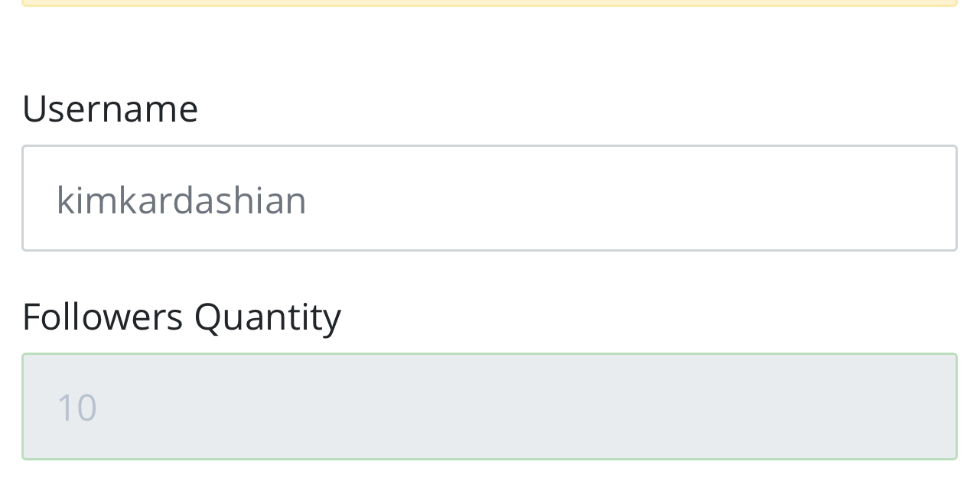Click the kimkardashian placeholder text
The height and width of the screenshot is (491, 980).
(181, 200)
